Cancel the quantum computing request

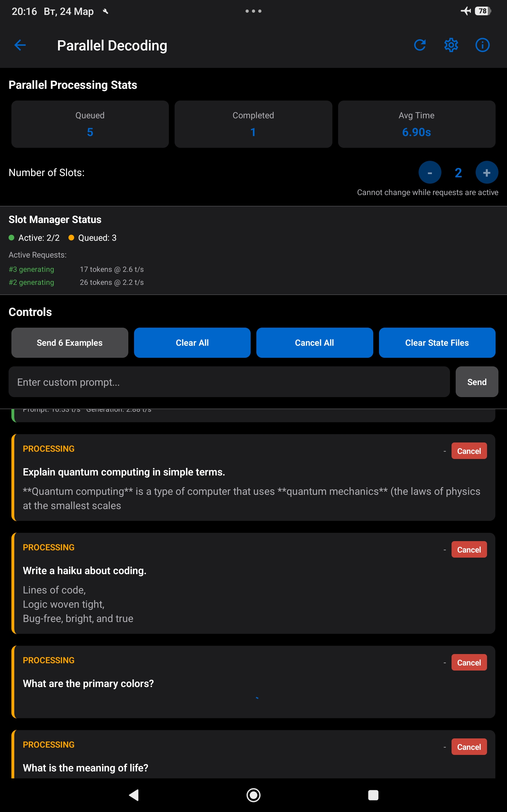pos(469,451)
